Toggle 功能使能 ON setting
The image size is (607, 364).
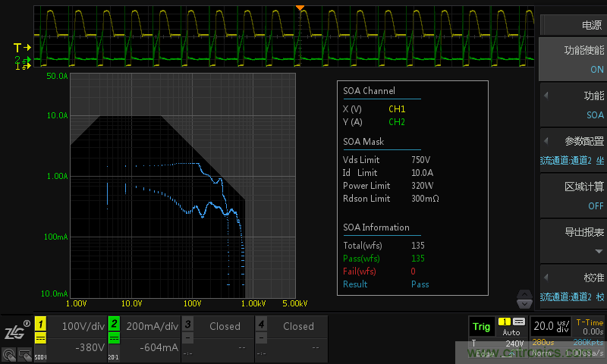click(573, 59)
